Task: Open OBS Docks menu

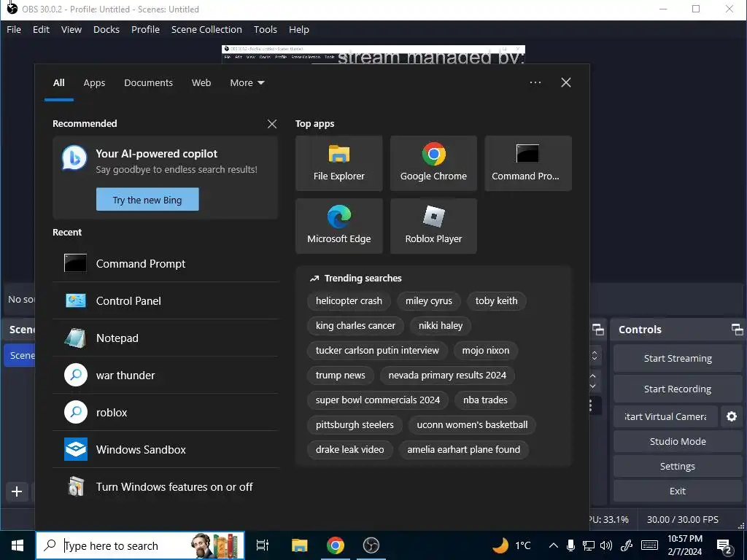Action: pos(107,29)
